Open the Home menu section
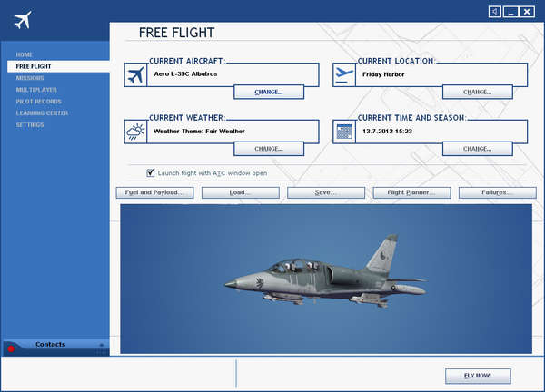This screenshot has height=392, width=545. click(x=25, y=54)
